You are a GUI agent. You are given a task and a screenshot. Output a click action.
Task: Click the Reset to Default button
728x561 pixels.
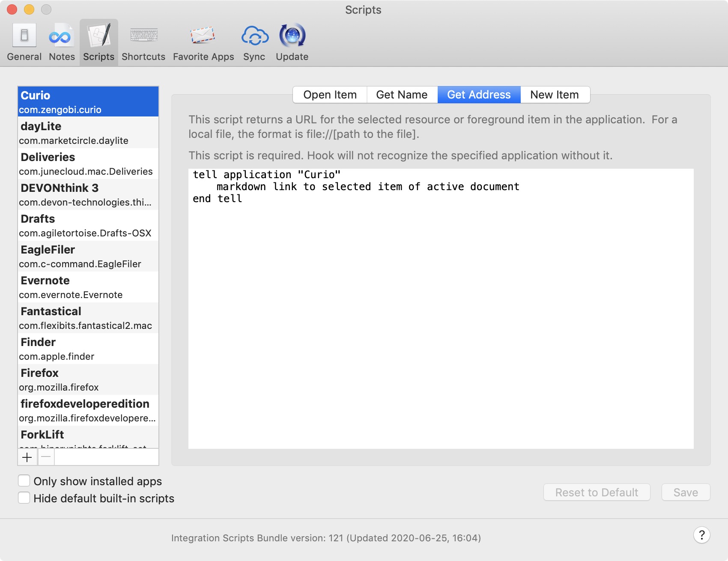click(x=597, y=492)
